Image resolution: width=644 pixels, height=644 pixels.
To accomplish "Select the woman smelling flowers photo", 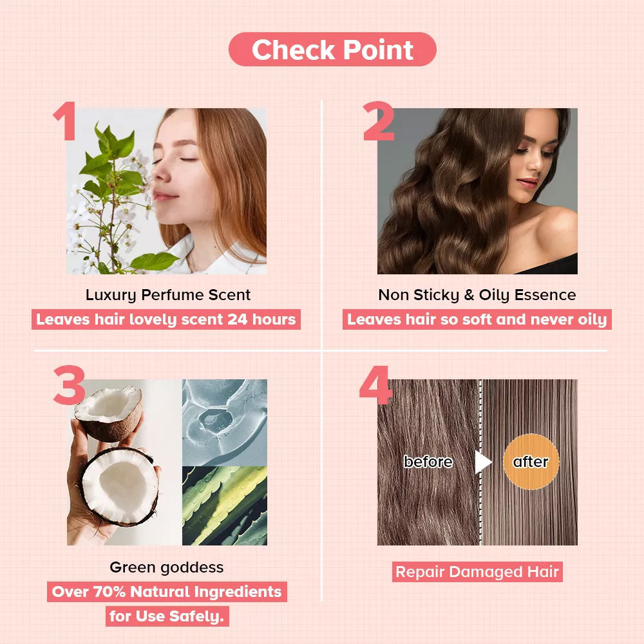I will point(166,191).
